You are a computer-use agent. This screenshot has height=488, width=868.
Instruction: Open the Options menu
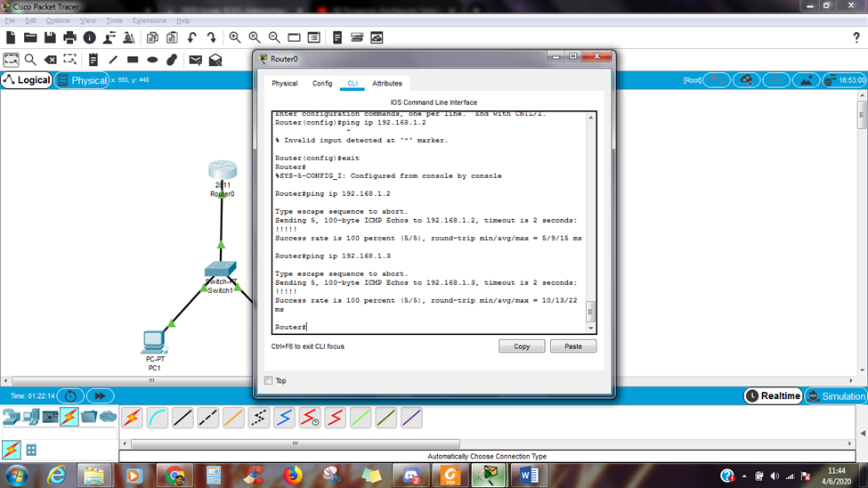pos(58,20)
